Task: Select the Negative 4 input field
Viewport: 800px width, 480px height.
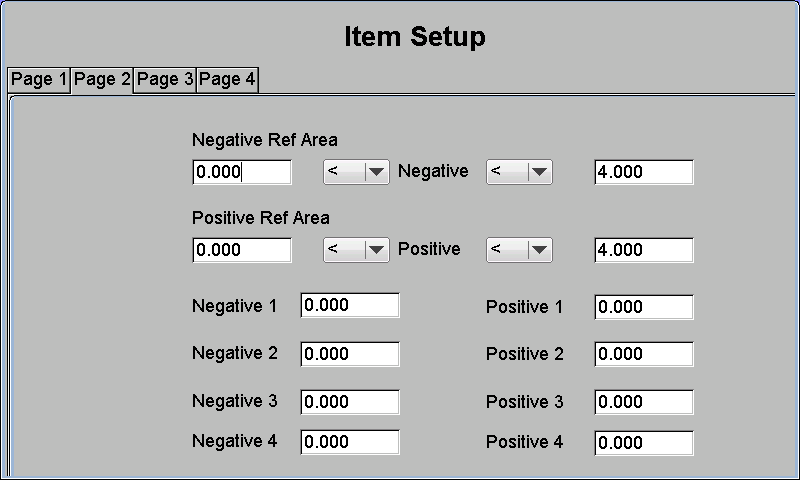Action: tap(350, 442)
